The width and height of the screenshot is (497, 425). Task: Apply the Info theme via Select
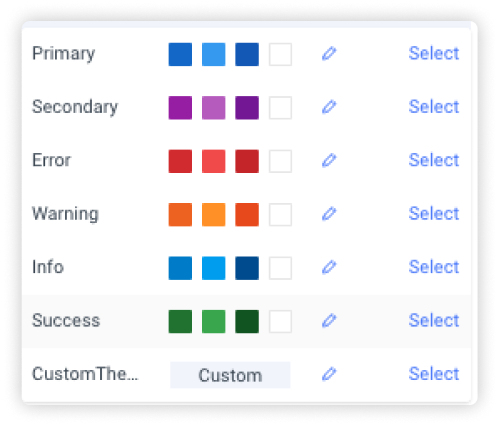434,267
